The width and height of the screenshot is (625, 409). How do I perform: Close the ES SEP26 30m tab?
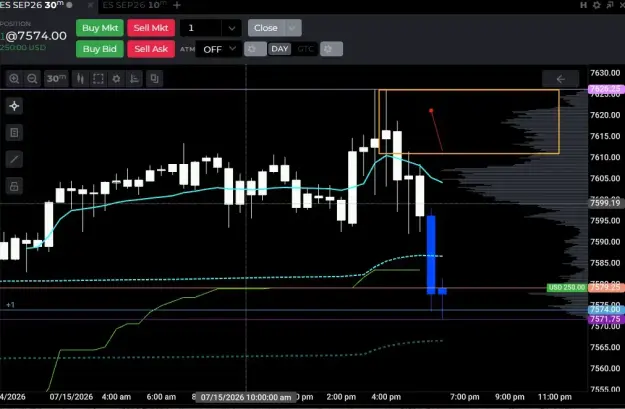[x=90, y=5]
